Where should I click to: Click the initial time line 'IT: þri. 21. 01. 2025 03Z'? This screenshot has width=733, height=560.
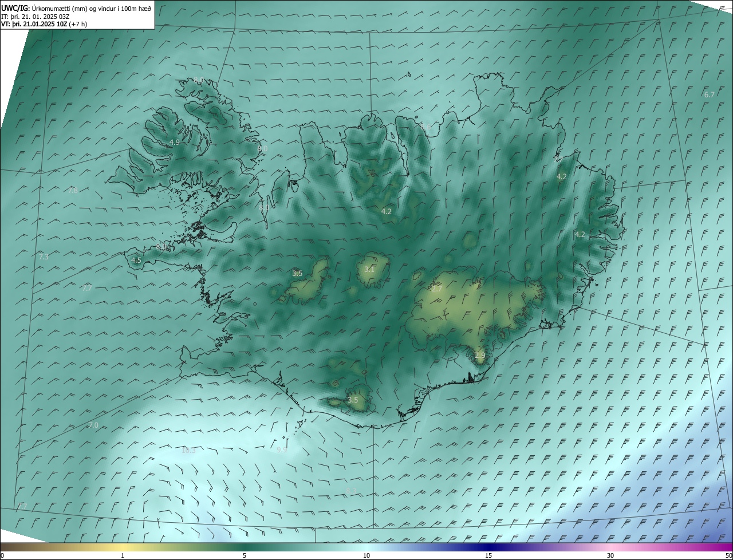(x=36, y=17)
